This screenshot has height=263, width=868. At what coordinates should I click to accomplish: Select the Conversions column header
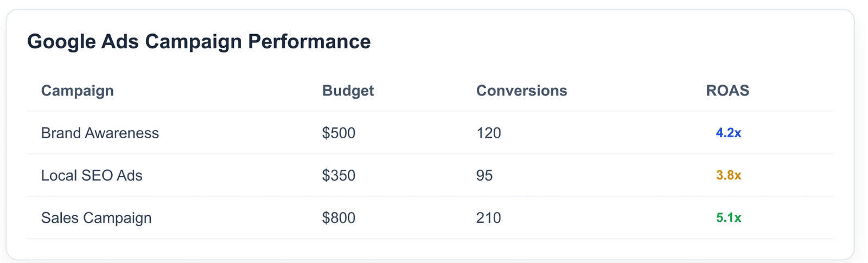click(x=521, y=91)
